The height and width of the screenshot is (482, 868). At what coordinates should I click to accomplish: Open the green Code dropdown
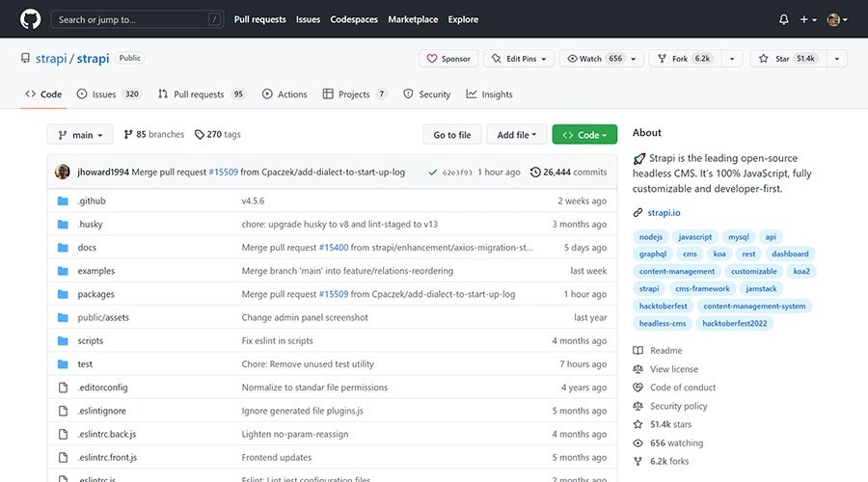(584, 134)
